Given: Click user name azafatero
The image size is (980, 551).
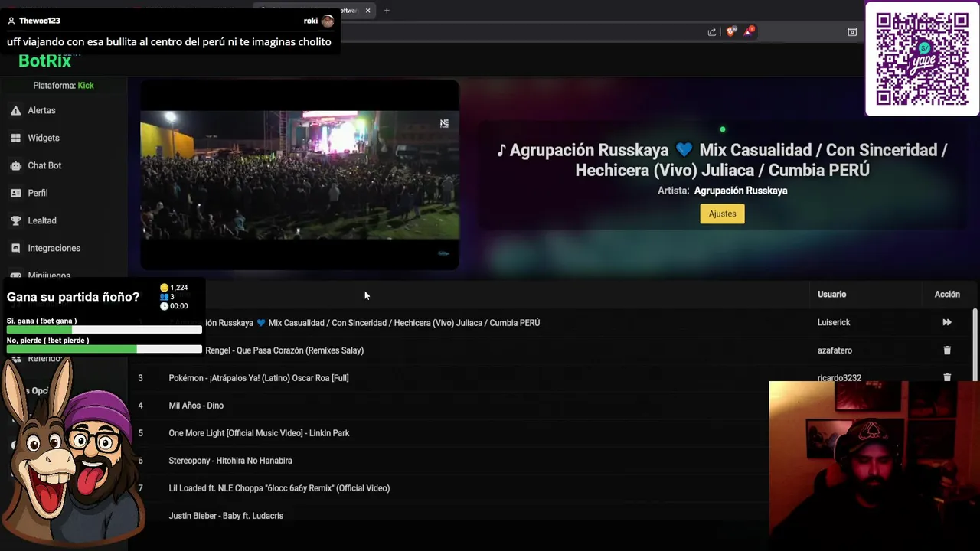Looking at the screenshot, I should coord(835,350).
